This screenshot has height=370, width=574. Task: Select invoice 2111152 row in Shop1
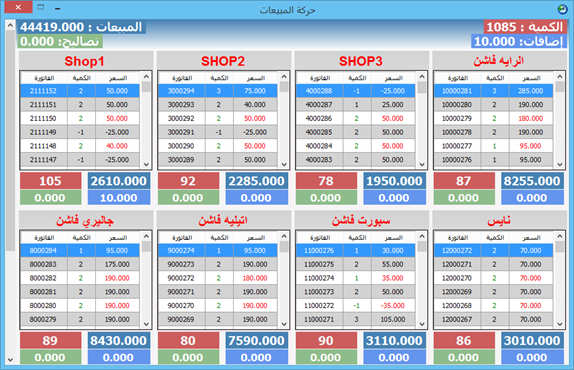[x=80, y=91]
